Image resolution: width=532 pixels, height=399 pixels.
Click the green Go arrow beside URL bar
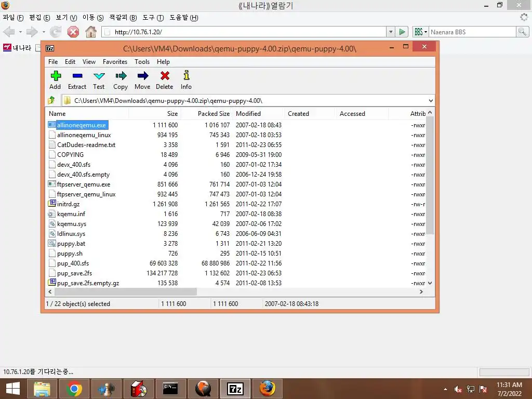pyautogui.click(x=402, y=32)
